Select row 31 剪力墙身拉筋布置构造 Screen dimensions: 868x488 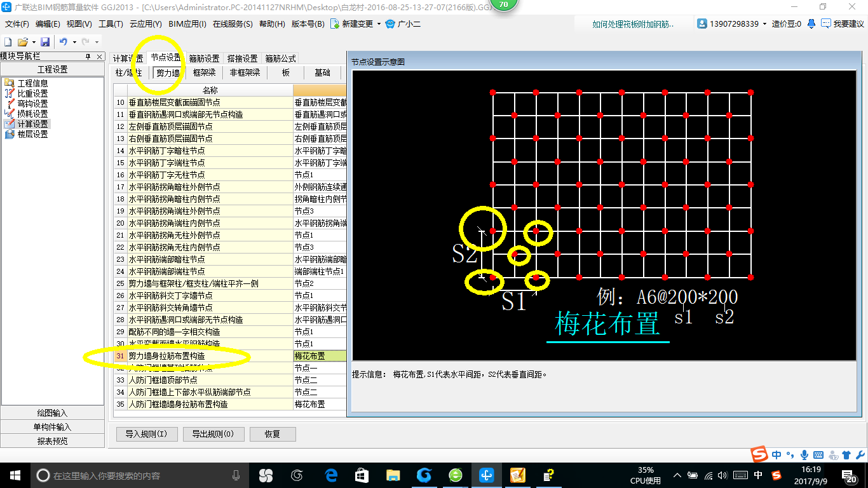(x=210, y=356)
